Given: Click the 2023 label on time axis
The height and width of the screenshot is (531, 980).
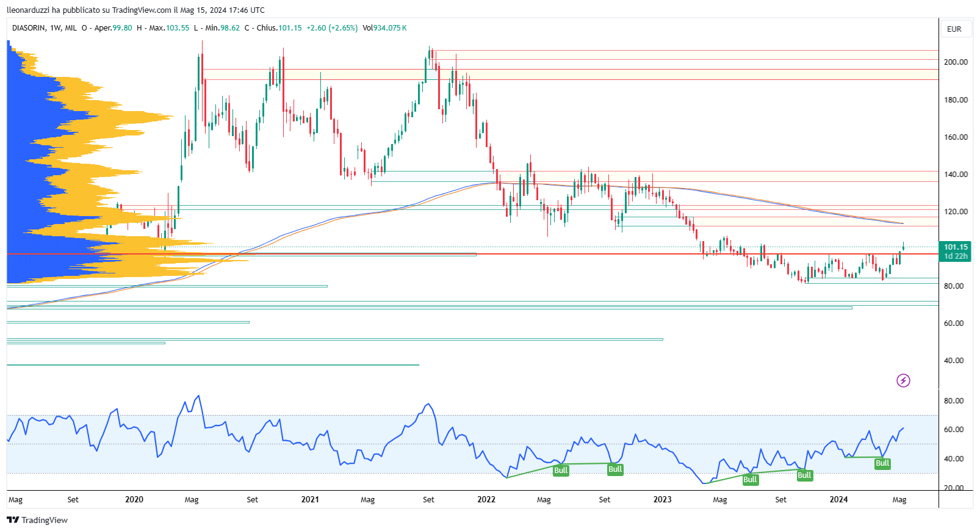Looking at the screenshot, I should coord(662,499).
